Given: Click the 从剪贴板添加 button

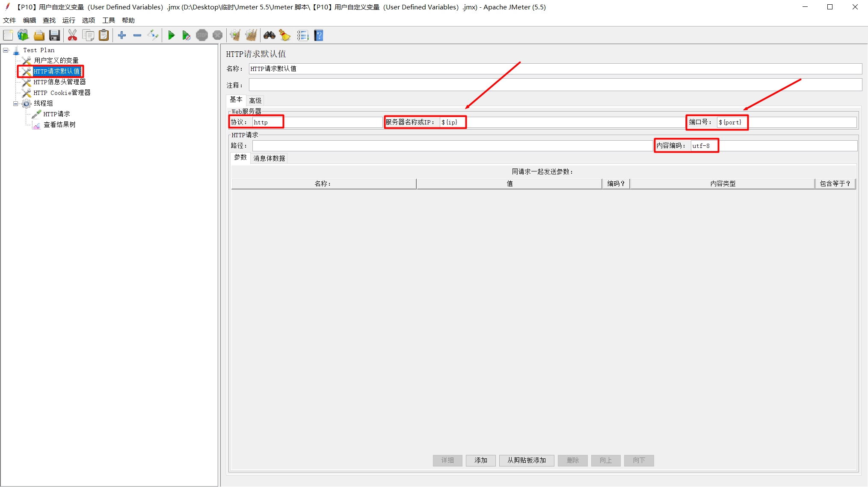Looking at the screenshot, I should [x=527, y=460].
